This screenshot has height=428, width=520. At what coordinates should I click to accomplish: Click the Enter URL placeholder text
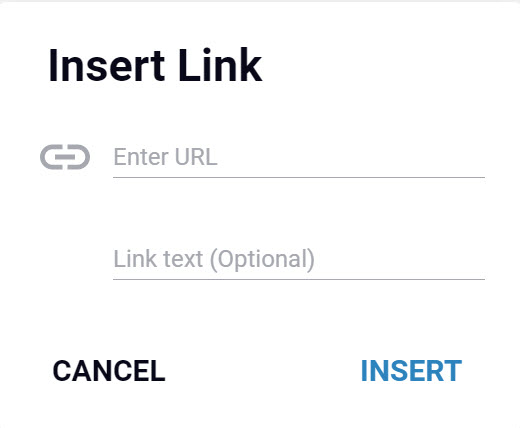165,157
